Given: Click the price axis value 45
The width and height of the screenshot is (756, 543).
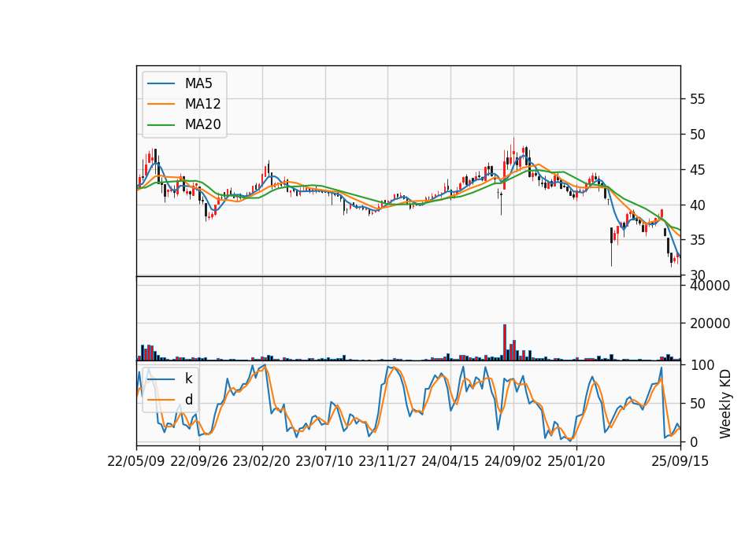Looking at the screenshot, I should [698, 170].
